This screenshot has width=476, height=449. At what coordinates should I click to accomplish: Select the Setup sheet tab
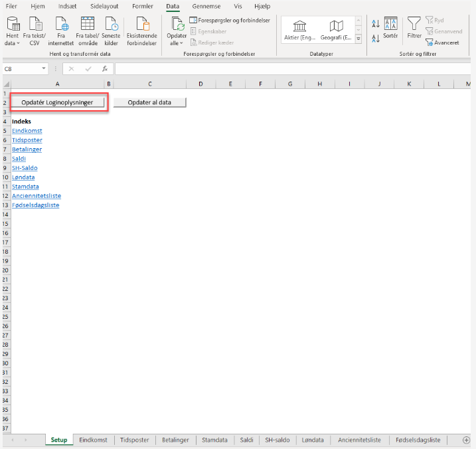pyautogui.click(x=59, y=440)
